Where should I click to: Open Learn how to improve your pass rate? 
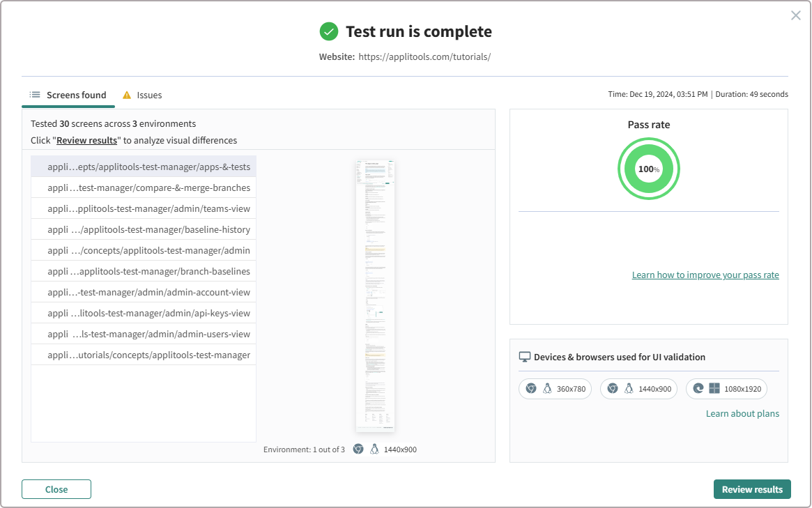(705, 275)
